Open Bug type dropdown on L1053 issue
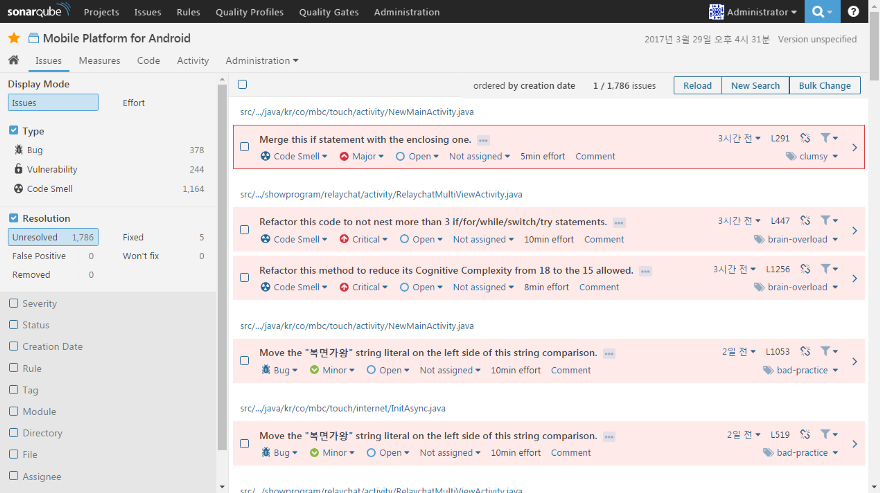 coord(279,370)
